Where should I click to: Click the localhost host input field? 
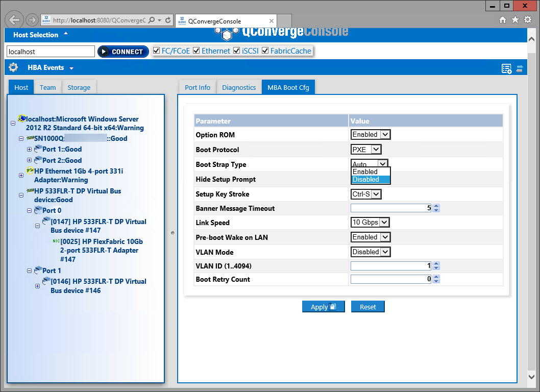pyautogui.click(x=51, y=52)
